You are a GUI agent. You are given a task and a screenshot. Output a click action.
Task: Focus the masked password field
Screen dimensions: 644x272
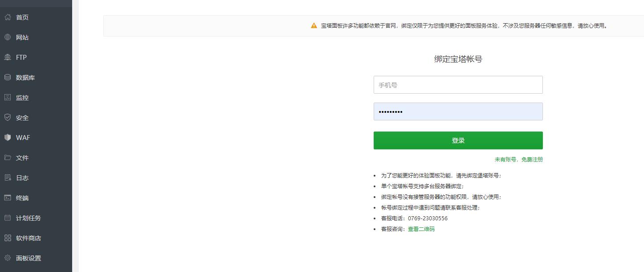tap(458, 111)
